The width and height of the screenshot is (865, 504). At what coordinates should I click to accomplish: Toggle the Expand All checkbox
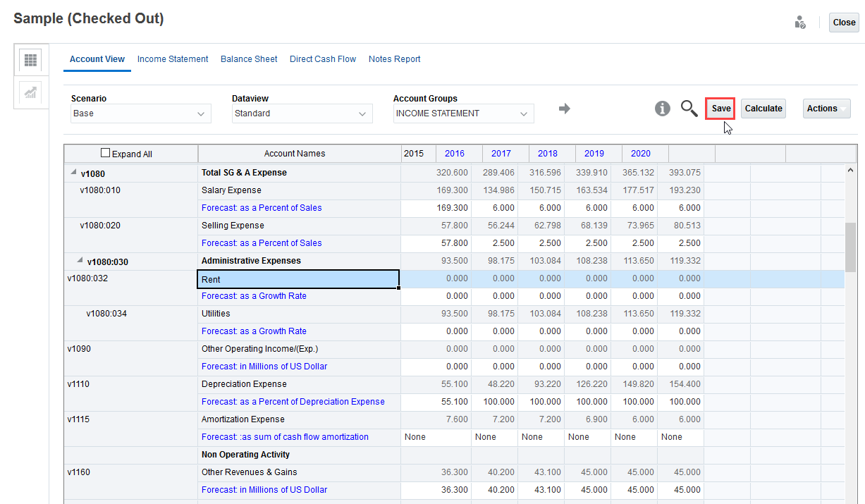106,153
